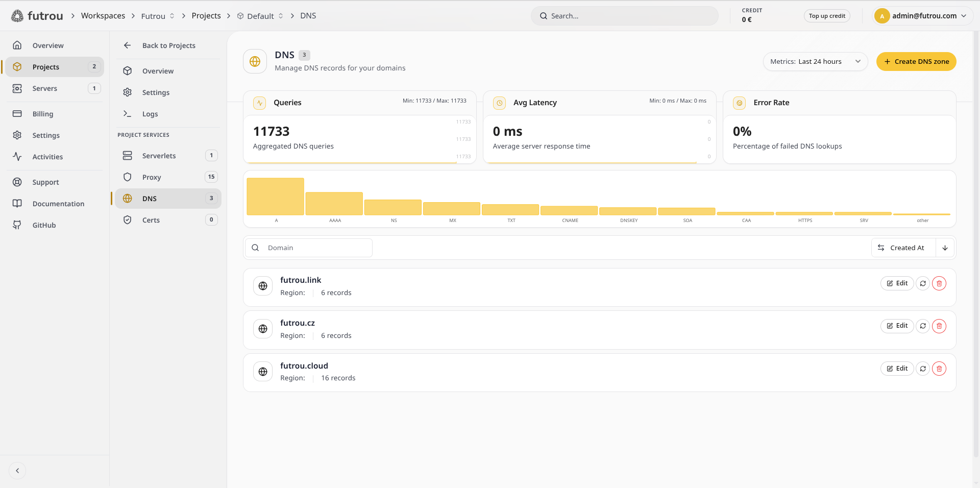Click the DNS page header globe icon
The width and height of the screenshot is (980, 488).
[255, 61]
